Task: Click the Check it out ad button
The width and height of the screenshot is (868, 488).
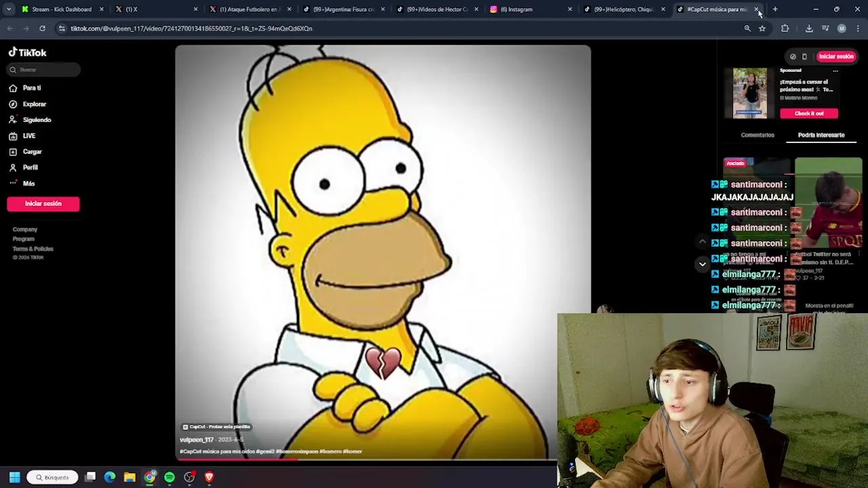Action: click(x=809, y=114)
